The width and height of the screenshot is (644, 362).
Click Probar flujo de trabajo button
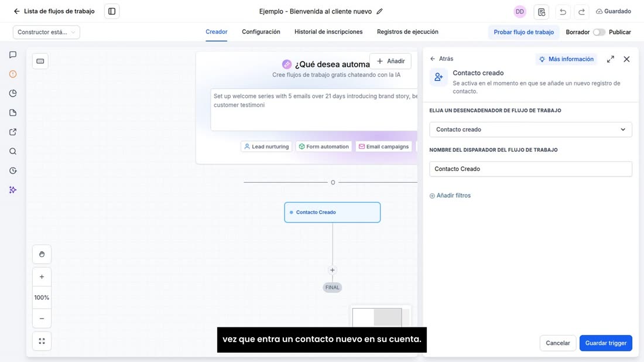tap(523, 32)
